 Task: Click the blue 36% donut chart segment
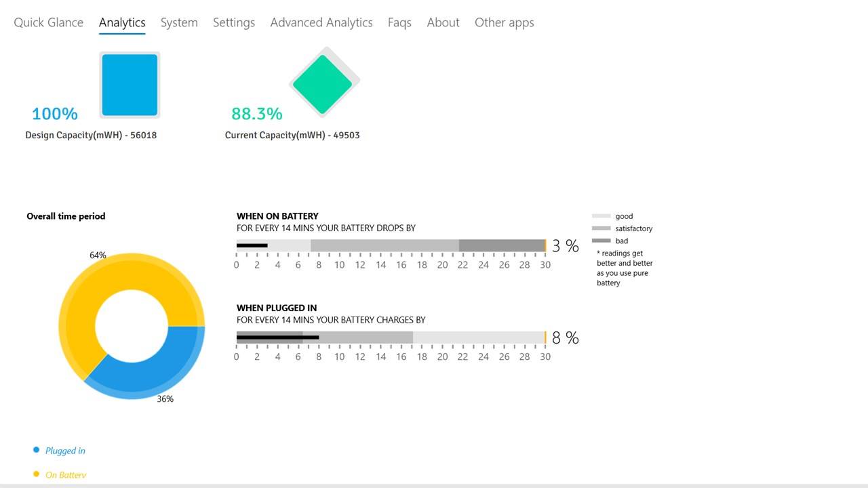156,369
